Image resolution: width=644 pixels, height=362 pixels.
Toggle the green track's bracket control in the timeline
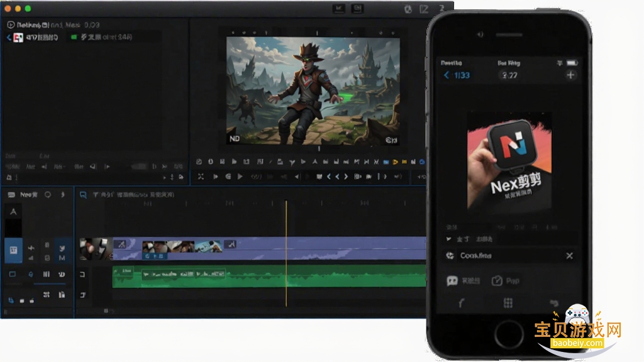(82, 274)
